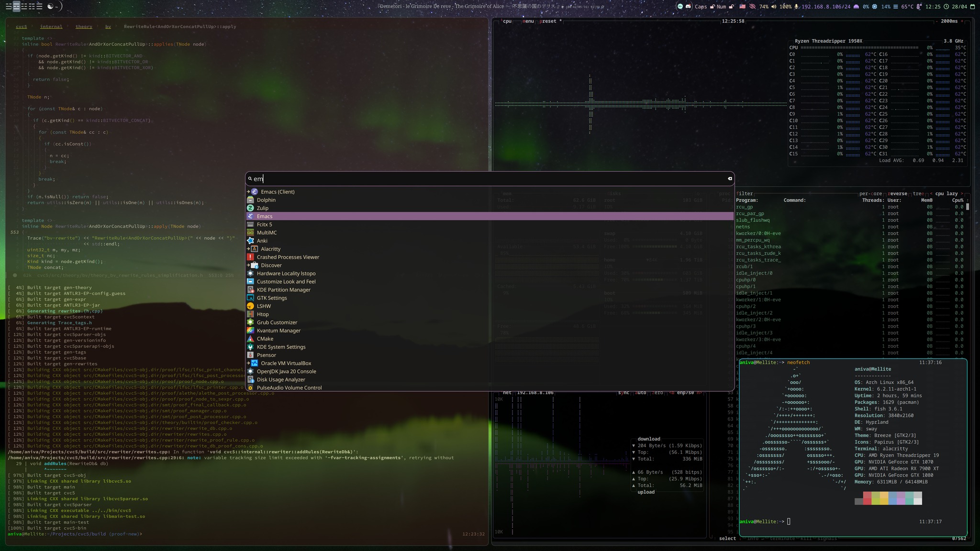The width and height of the screenshot is (980, 551).
Task: Open PulseAudio Volume Control
Action: (490, 387)
